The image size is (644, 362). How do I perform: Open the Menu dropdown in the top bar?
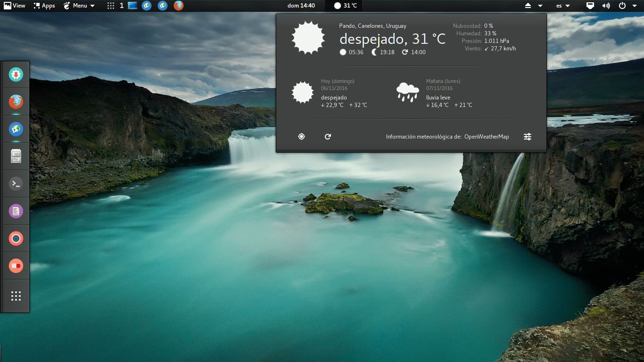(x=79, y=6)
